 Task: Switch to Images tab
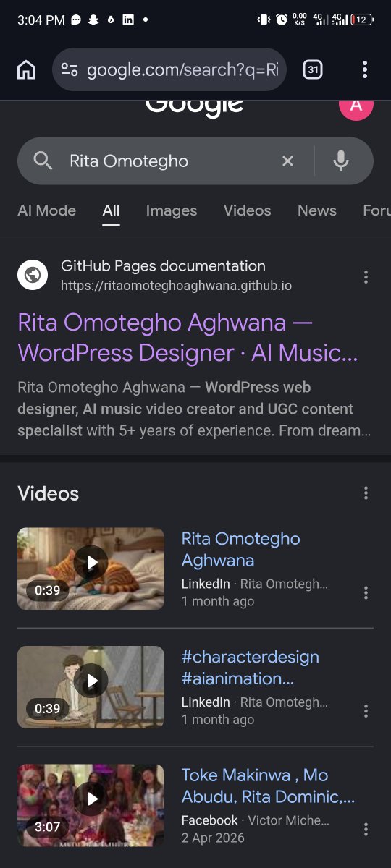[172, 210]
